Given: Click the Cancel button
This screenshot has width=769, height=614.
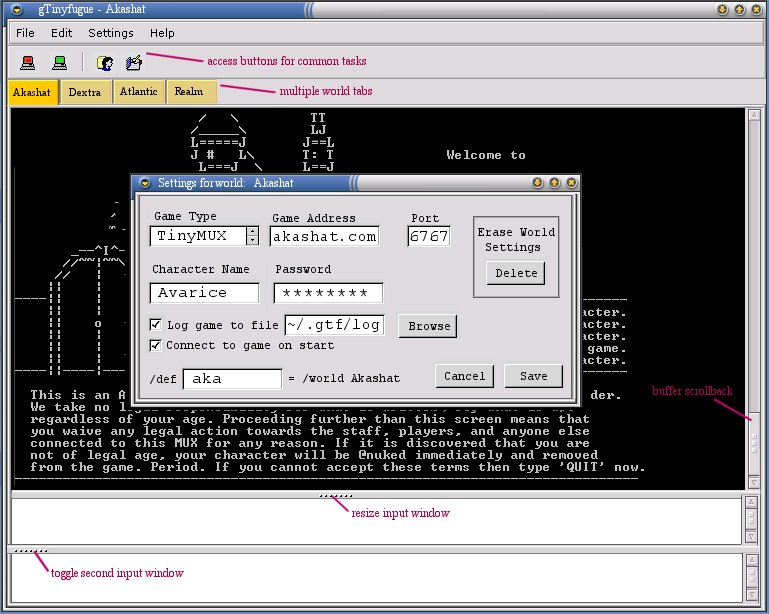Looking at the screenshot, I should click(x=464, y=376).
